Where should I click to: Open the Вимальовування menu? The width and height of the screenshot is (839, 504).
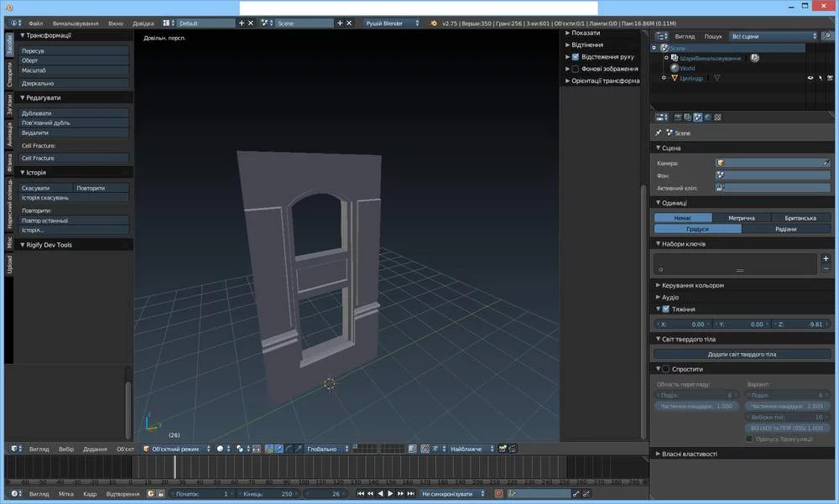76,23
